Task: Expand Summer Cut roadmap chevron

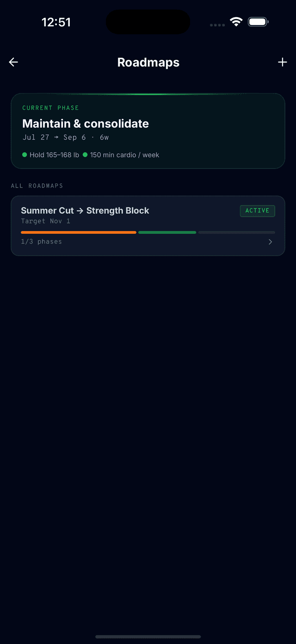Action: pyautogui.click(x=271, y=242)
